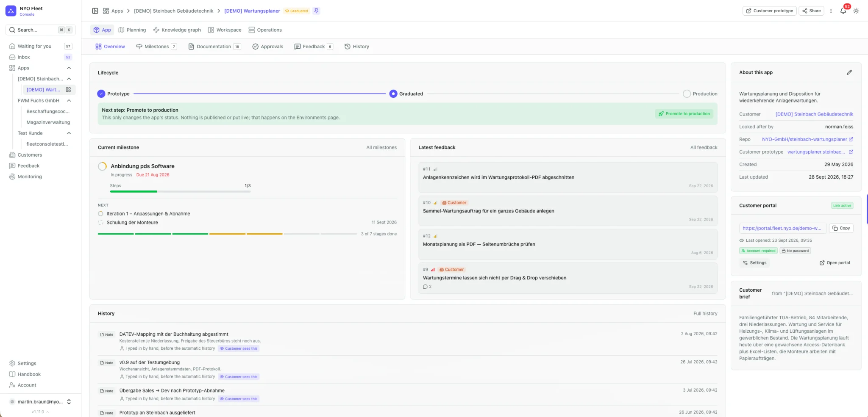Open sidebar Settings gear
Image resolution: width=868 pixels, height=417 pixels.
tap(12, 363)
